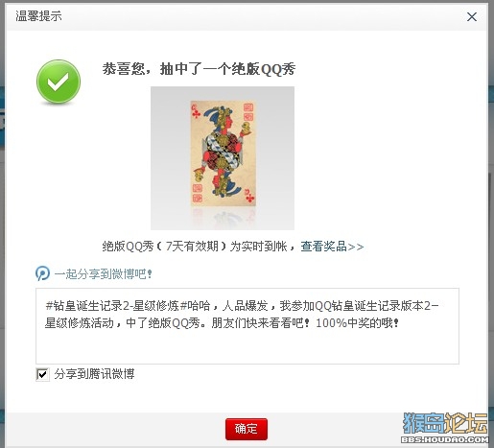Click the Tencent Weibo logo icon

point(42,273)
